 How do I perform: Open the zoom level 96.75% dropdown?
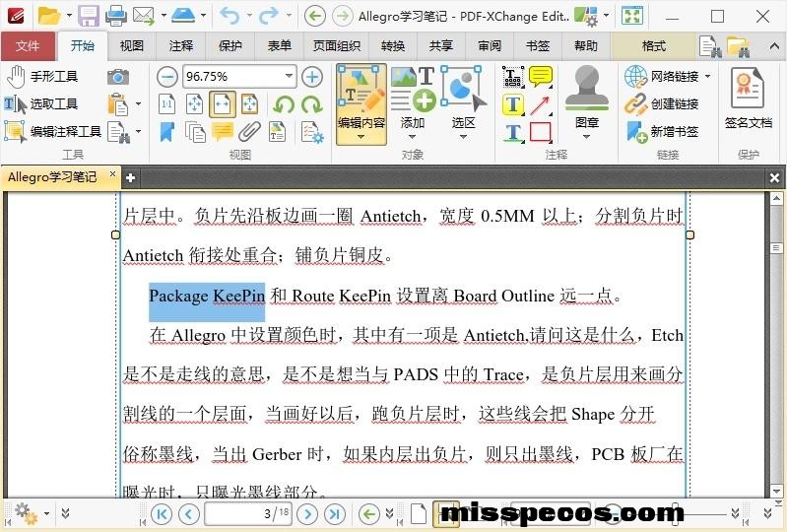(x=289, y=76)
